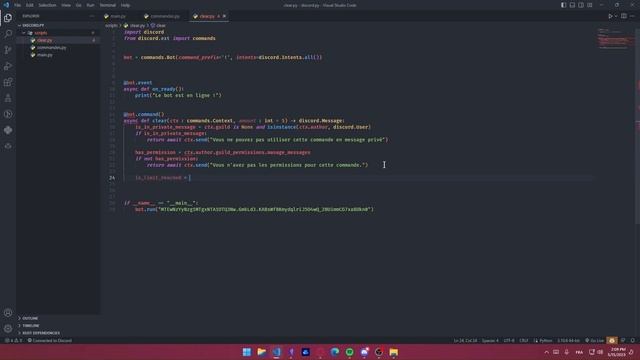This screenshot has width=640, height=360.
Task: Open the run button dropdown arrow
Action: (616, 16)
